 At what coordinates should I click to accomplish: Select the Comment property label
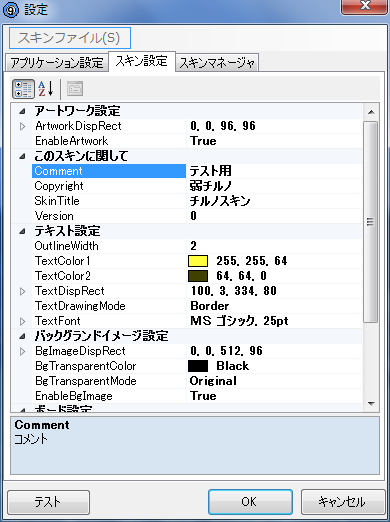coord(58,171)
